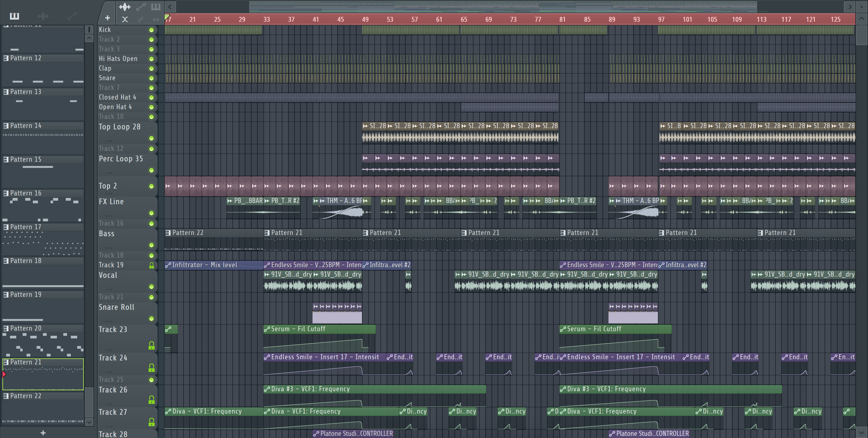Click the pattern icon beside Pattern 14 in picker
The image size is (868, 438).
(x=6, y=126)
